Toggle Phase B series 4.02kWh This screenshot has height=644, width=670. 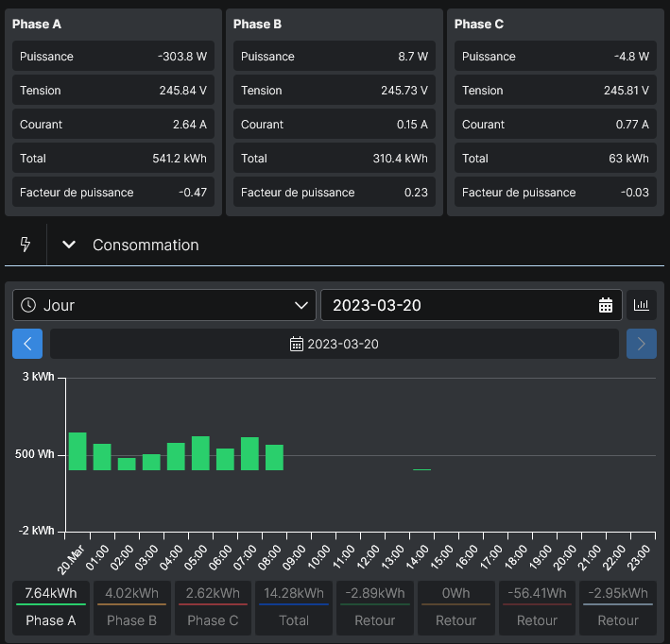[132, 608]
